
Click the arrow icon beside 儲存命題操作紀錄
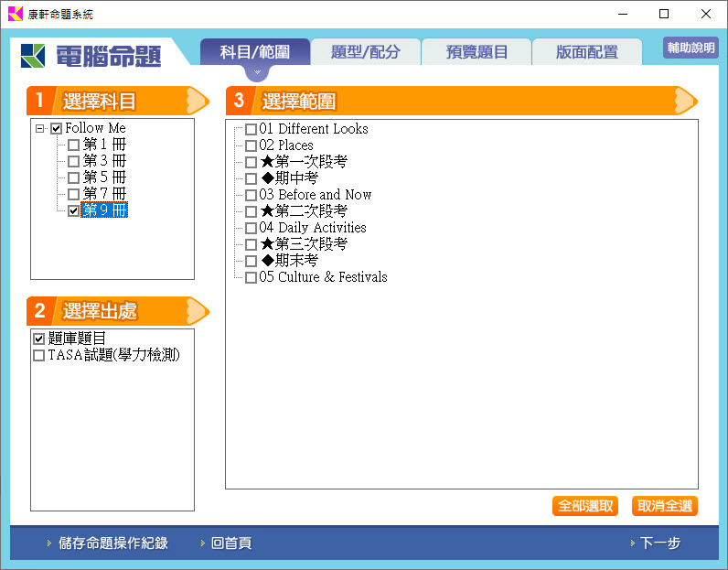coord(49,543)
